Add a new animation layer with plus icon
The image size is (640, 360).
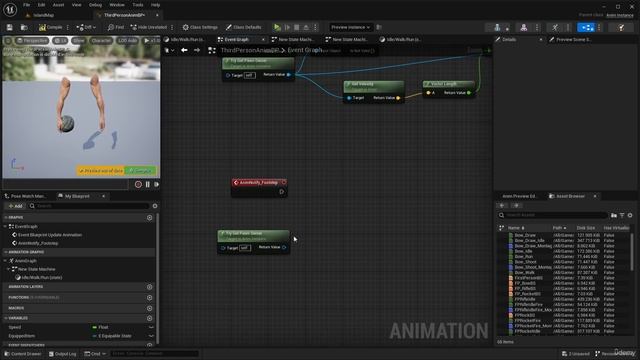(149, 287)
